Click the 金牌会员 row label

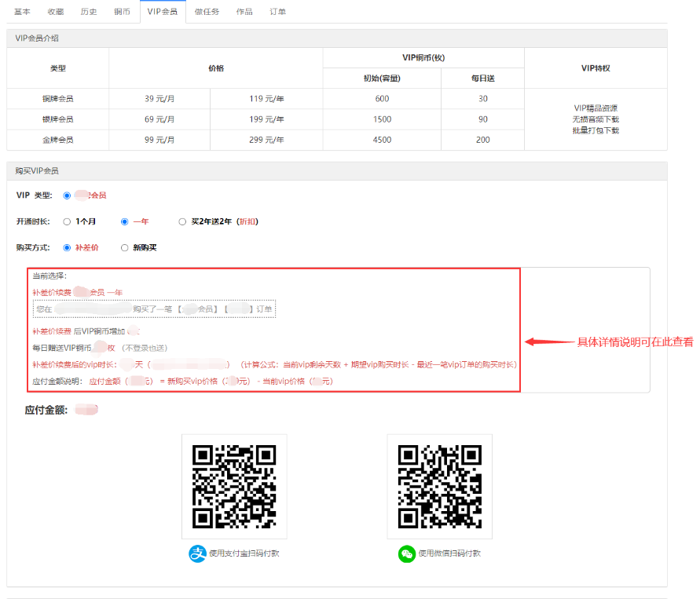(x=58, y=140)
